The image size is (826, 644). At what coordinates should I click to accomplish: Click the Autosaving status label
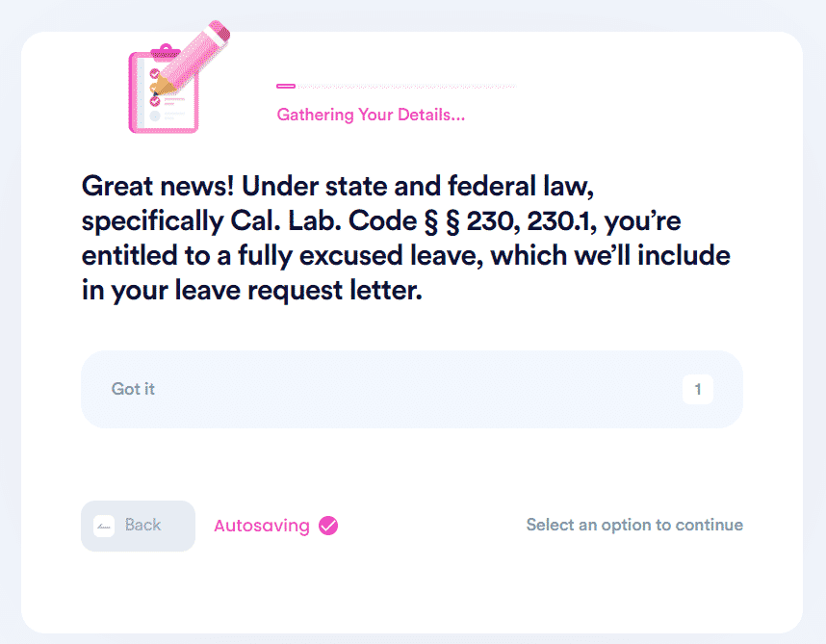pos(262,526)
